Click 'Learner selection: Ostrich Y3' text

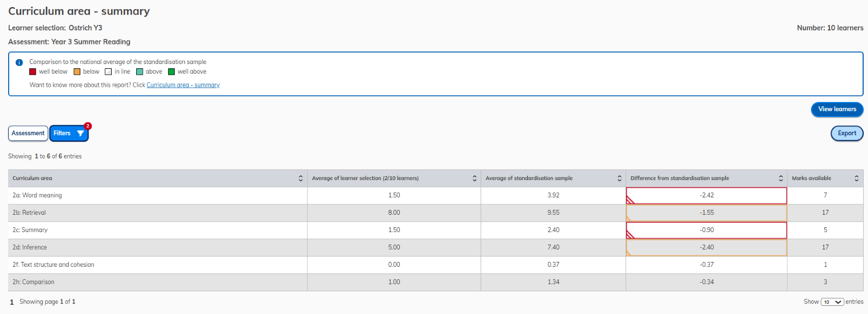(x=55, y=28)
